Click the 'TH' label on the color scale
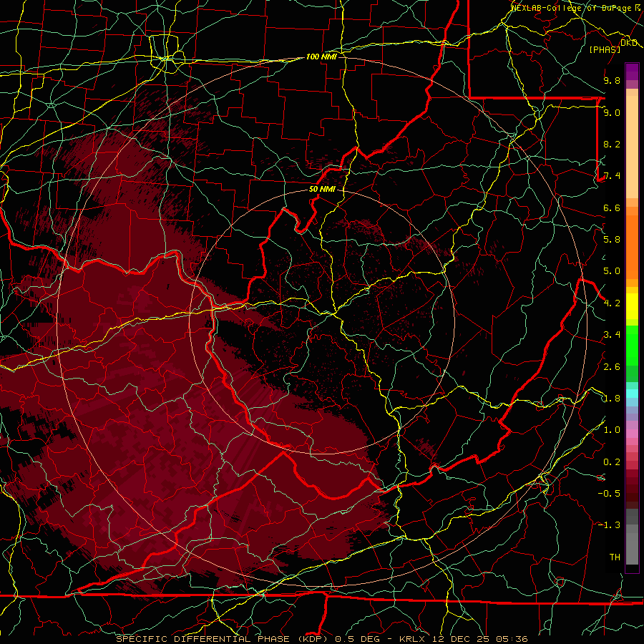This screenshot has width=644, height=644. tap(615, 557)
